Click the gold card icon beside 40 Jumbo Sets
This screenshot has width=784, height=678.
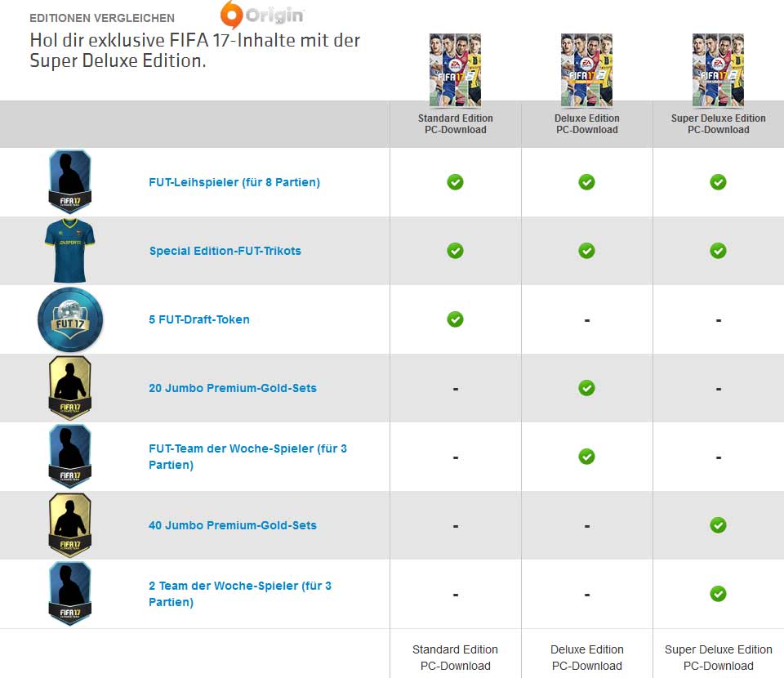click(x=70, y=525)
